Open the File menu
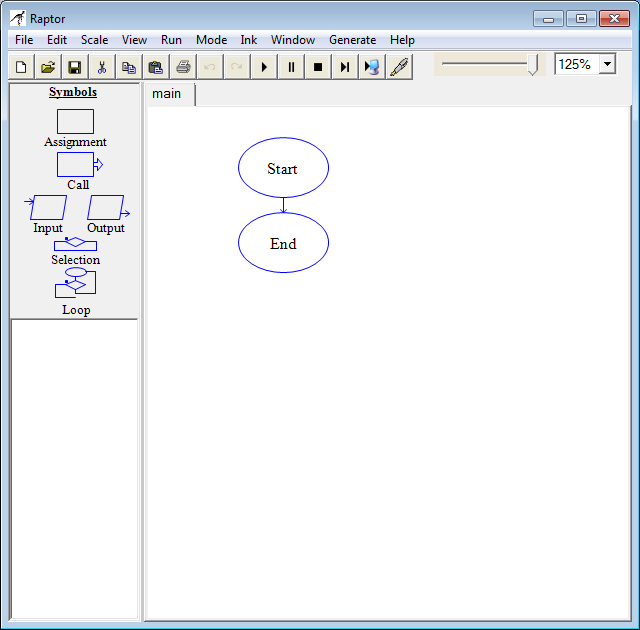This screenshot has width=640, height=630. pos(24,40)
